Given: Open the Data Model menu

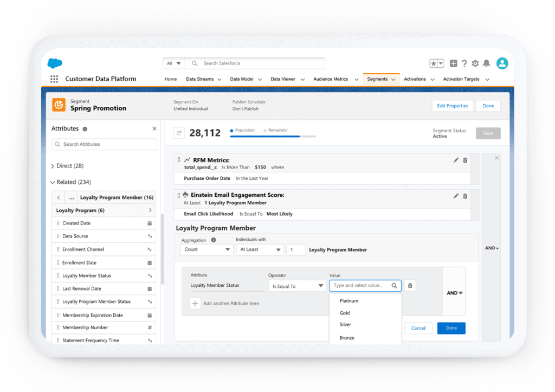Looking at the screenshot, I should coord(245,79).
